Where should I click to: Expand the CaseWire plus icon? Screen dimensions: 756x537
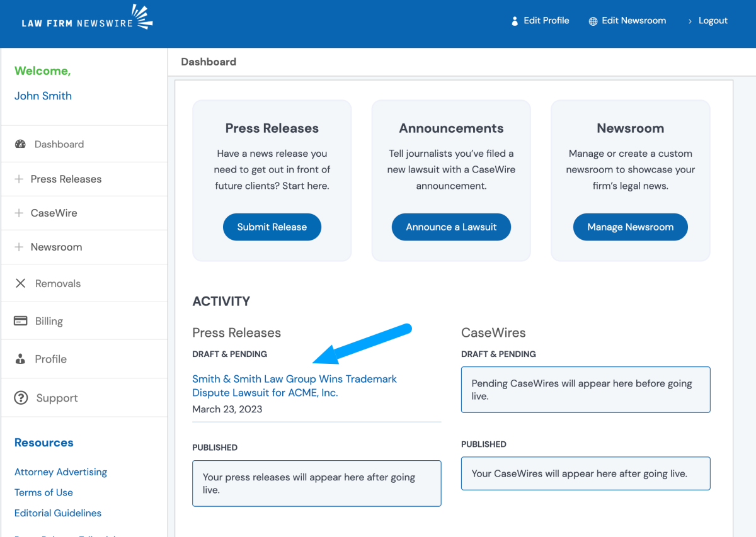tap(19, 213)
